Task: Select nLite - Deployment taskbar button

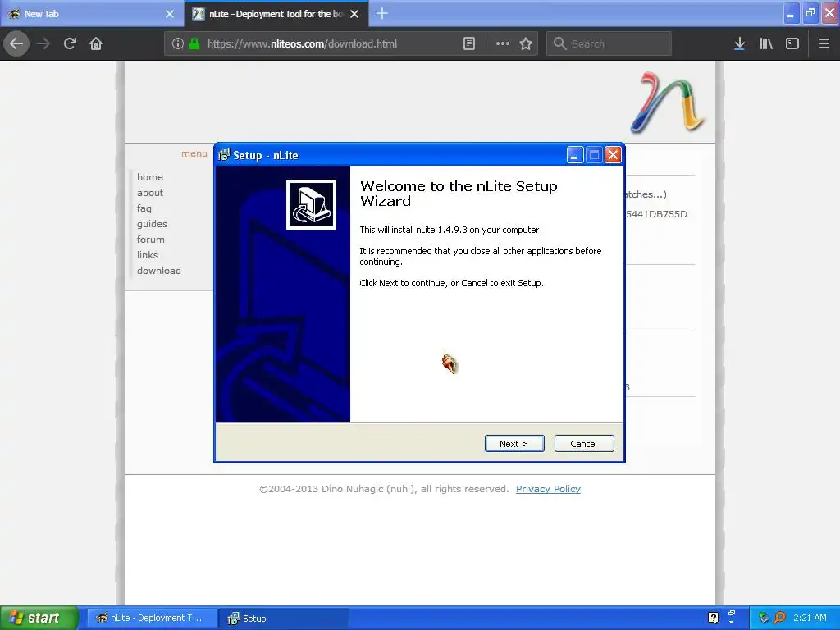Action: pos(152,618)
